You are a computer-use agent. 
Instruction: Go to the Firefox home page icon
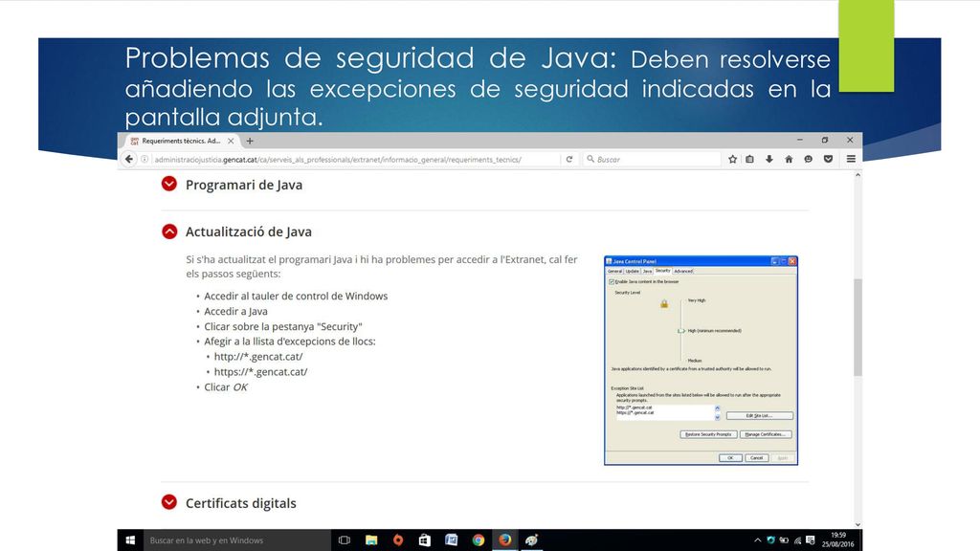[x=789, y=160]
